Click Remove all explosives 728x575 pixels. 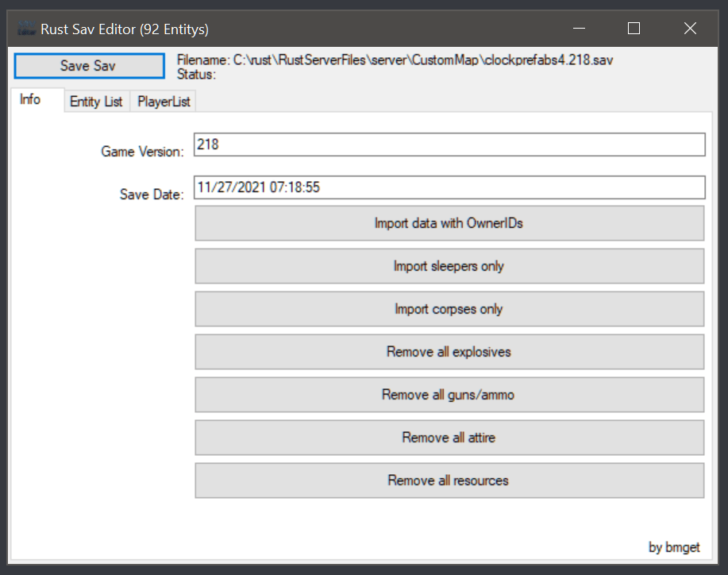(449, 352)
